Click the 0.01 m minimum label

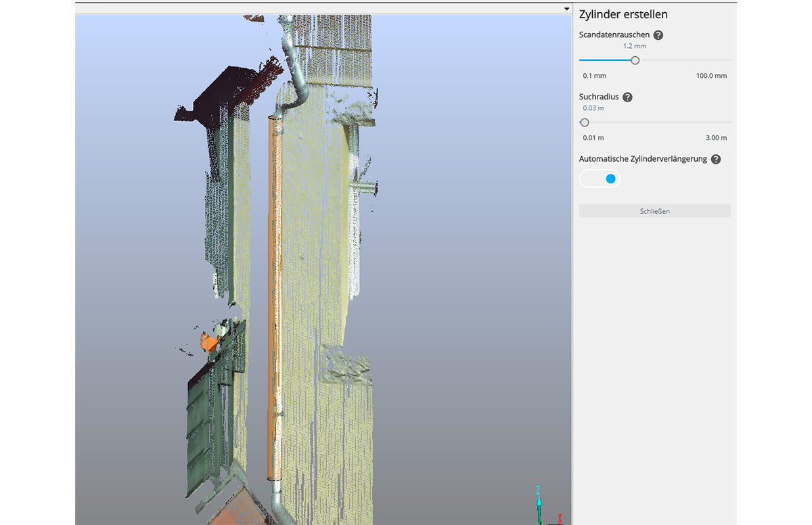click(593, 137)
